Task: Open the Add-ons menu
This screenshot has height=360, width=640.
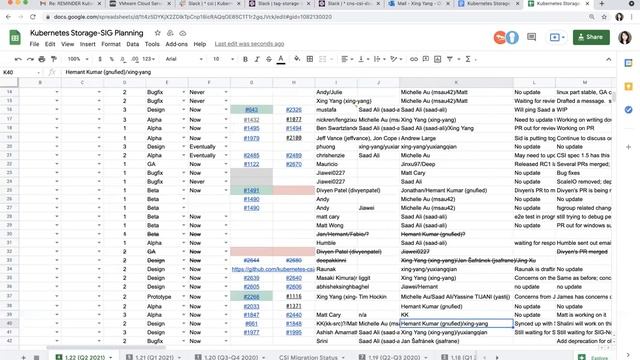Action: (176, 44)
